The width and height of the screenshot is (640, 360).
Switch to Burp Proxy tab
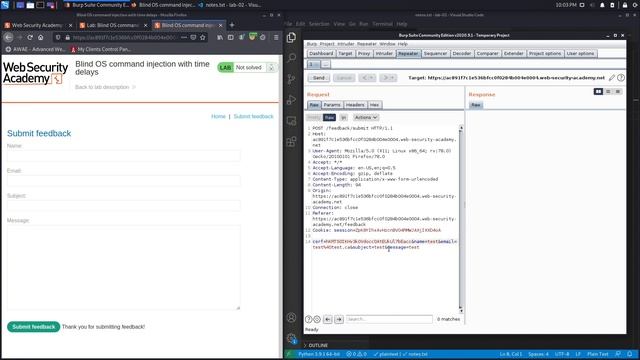[364, 53]
